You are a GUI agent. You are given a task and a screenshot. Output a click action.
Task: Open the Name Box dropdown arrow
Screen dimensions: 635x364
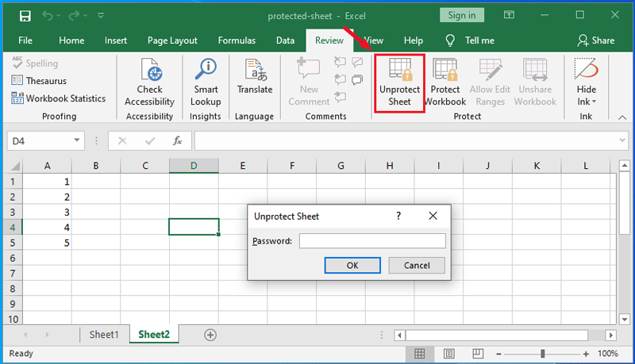76,140
